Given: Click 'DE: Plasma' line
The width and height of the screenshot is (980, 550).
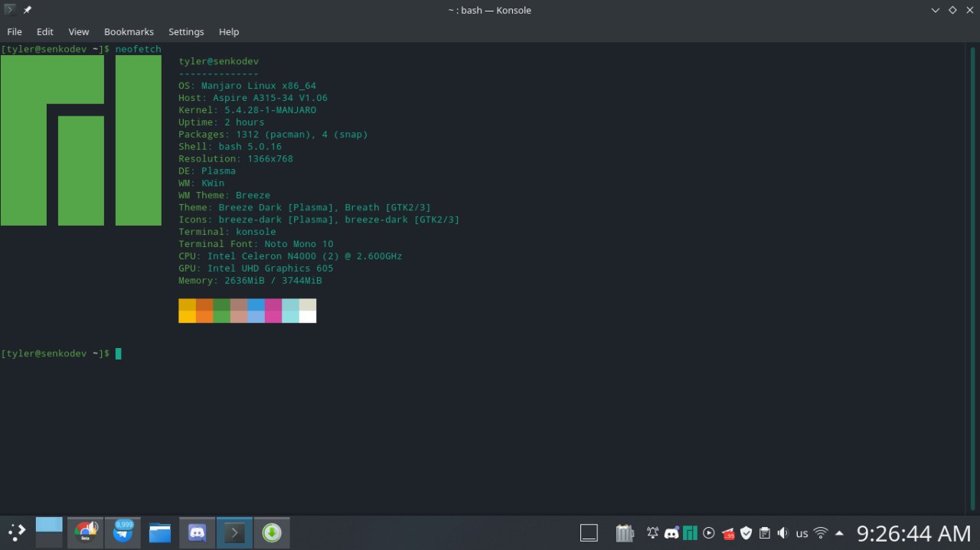Looking at the screenshot, I should [207, 171].
